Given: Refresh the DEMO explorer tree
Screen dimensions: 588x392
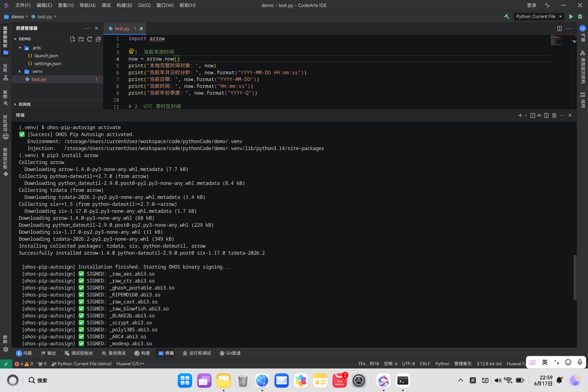Looking at the screenshot, I should (x=90, y=39).
